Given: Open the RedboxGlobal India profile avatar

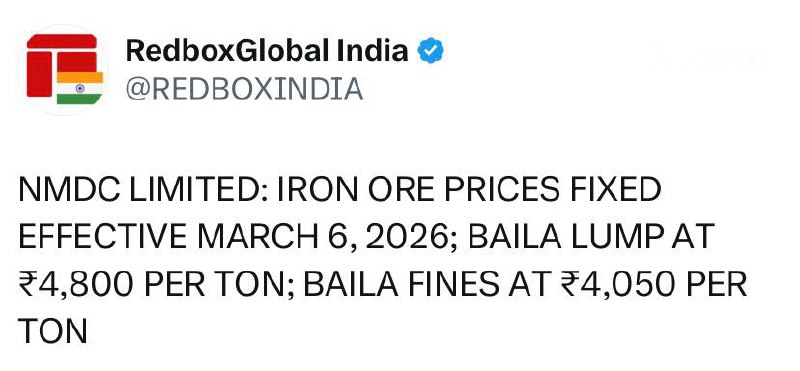Looking at the screenshot, I should pos(64,69).
